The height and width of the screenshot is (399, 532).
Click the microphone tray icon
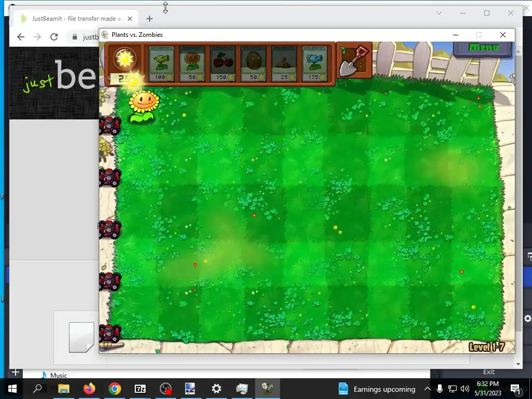pos(440,389)
